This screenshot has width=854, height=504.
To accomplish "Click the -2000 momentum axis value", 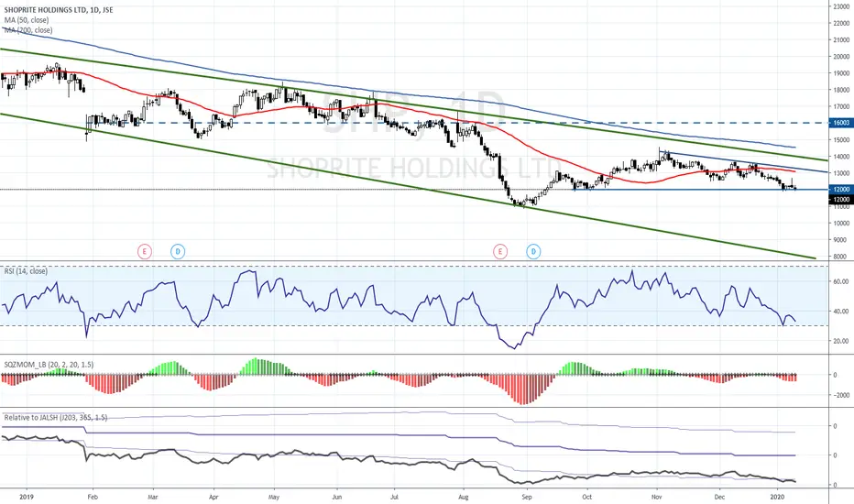I will [841, 396].
